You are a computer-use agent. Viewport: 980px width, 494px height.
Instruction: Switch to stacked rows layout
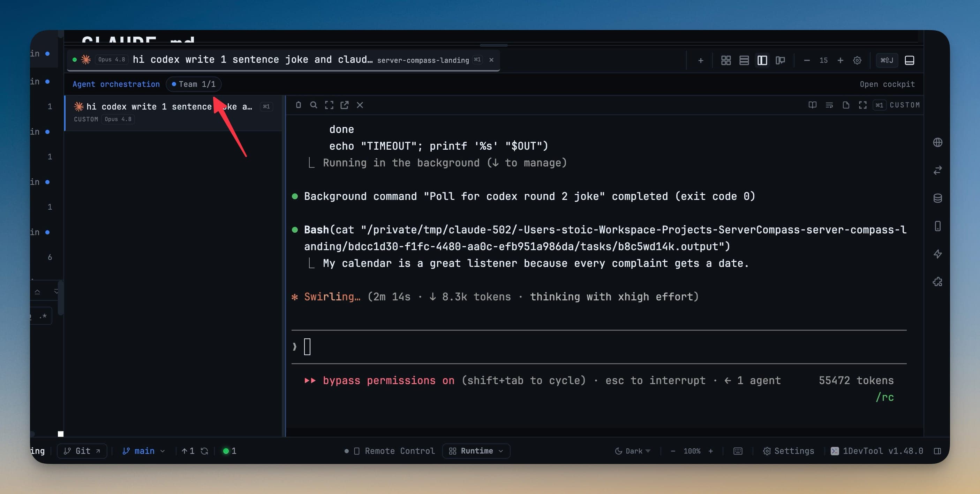pyautogui.click(x=744, y=60)
